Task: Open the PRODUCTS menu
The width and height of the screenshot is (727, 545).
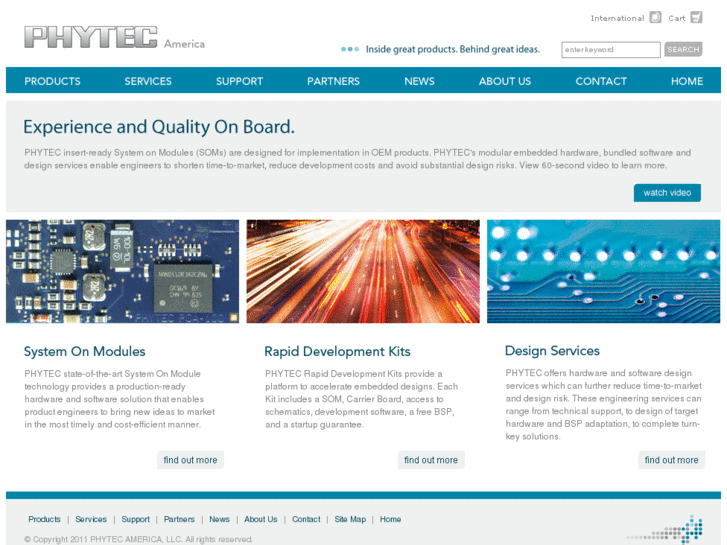Action: [x=52, y=81]
